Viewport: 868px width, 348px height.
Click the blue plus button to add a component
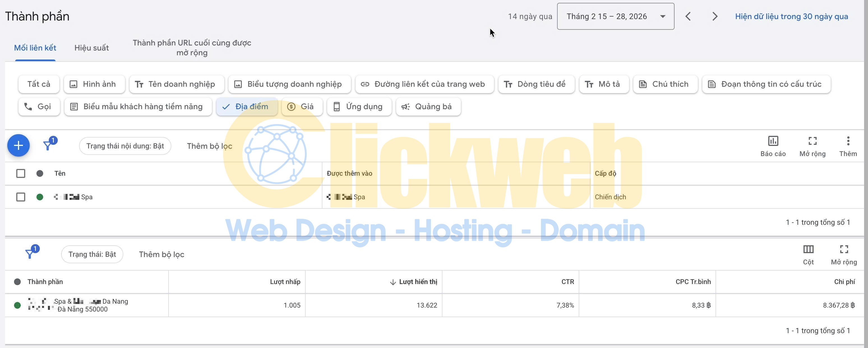(x=18, y=145)
